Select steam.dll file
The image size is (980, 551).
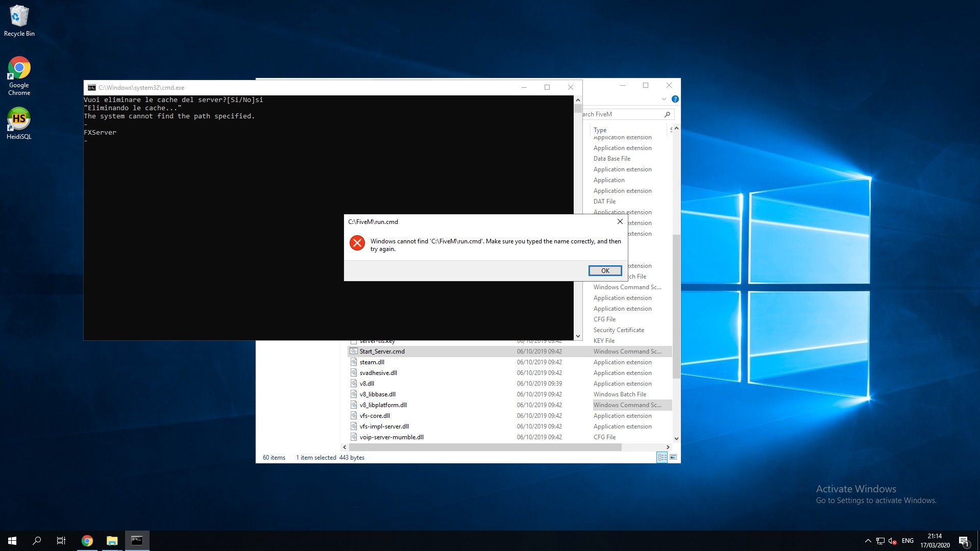pos(372,362)
